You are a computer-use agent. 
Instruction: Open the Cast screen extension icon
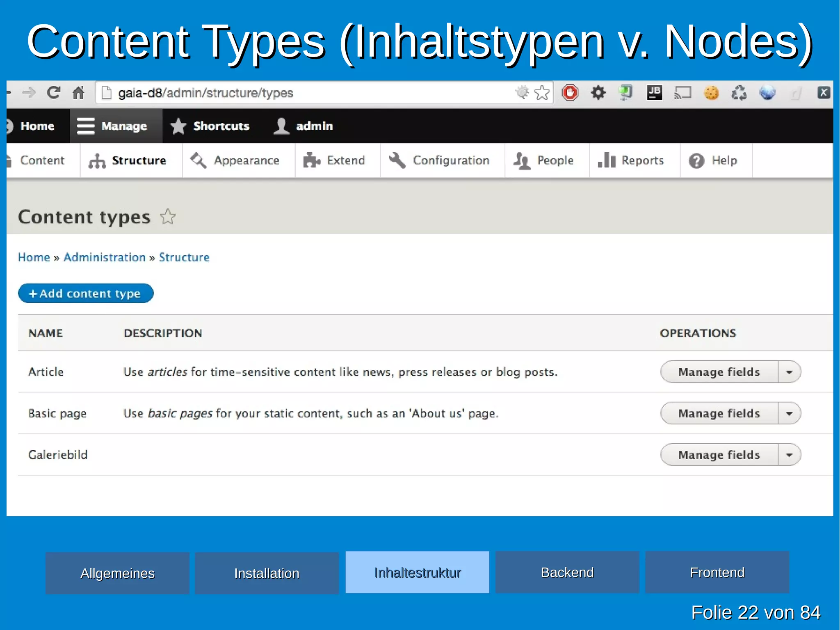coord(683,93)
